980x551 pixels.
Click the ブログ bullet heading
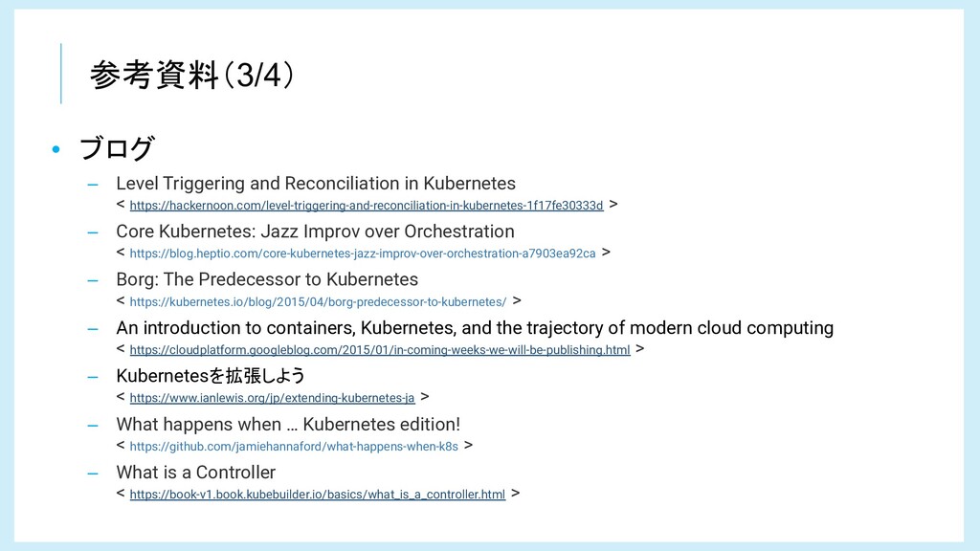point(117,148)
